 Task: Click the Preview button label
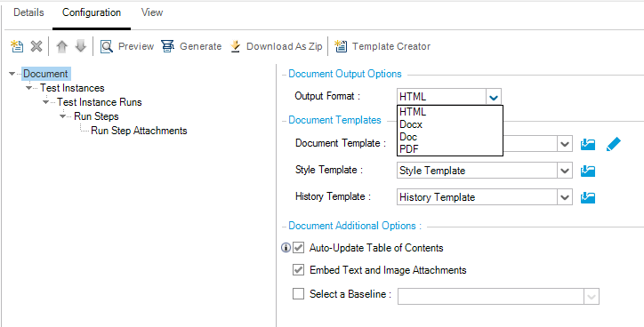(x=136, y=46)
